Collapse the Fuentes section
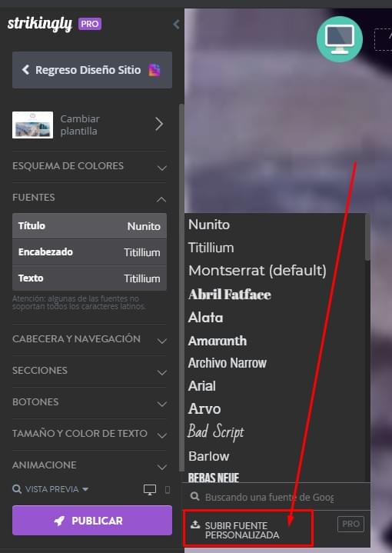Viewport: 392px width, 553px height. point(89,198)
